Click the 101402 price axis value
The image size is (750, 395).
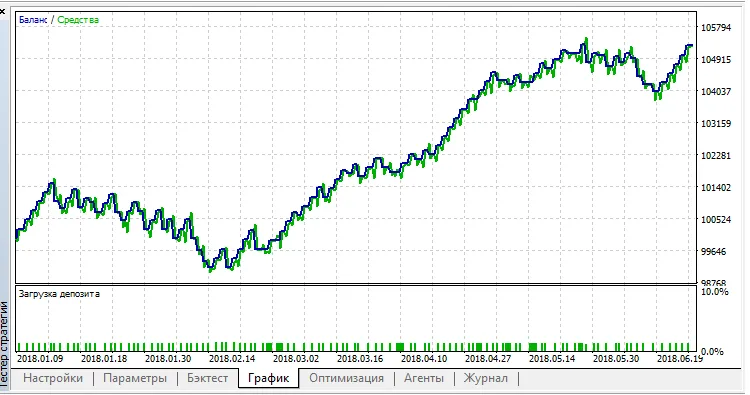tap(716, 187)
